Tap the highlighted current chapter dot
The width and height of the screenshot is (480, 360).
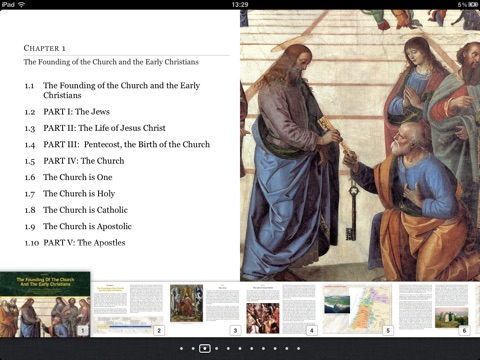pos(205,349)
